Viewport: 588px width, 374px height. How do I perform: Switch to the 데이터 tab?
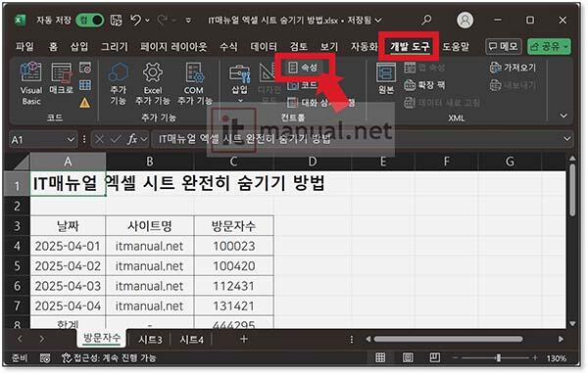(264, 46)
